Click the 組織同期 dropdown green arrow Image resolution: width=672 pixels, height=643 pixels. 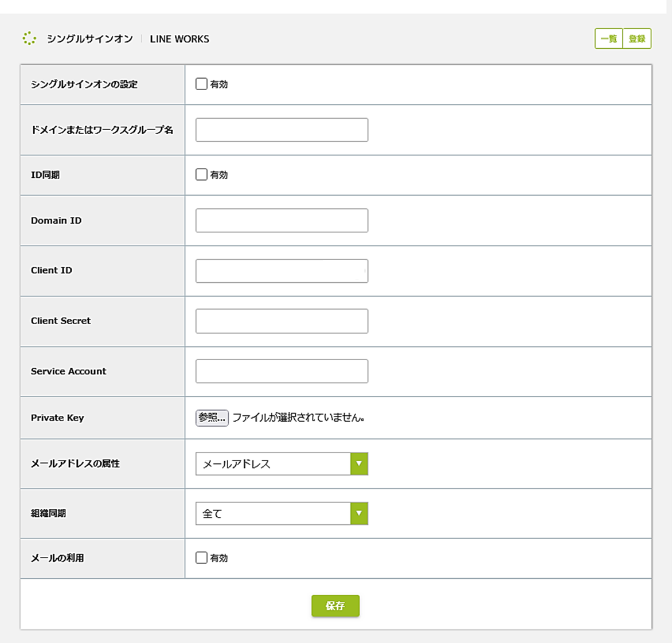359,513
